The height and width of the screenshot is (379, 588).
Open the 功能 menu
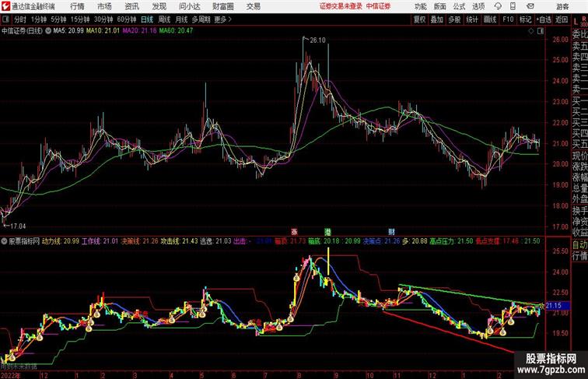(x=420, y=6)
